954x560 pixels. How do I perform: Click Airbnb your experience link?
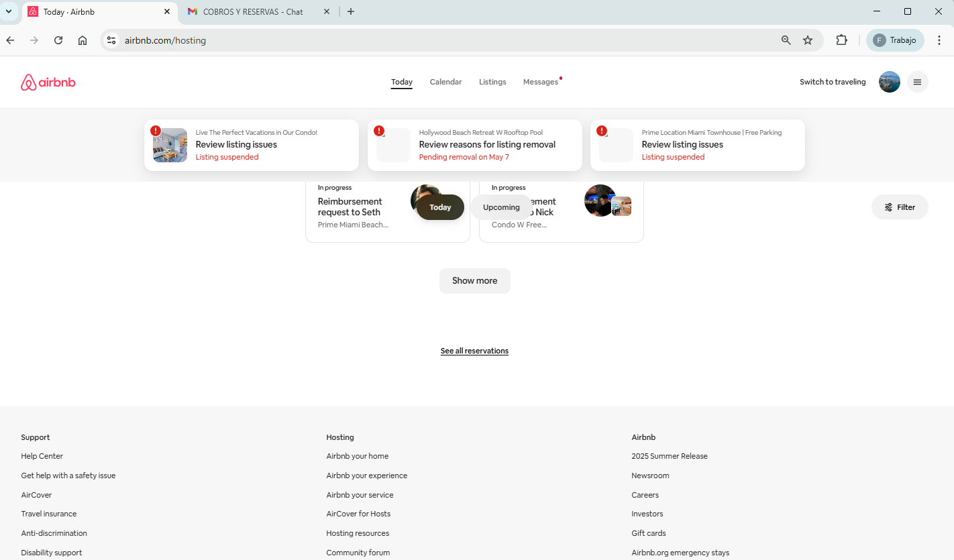point(367,475)
